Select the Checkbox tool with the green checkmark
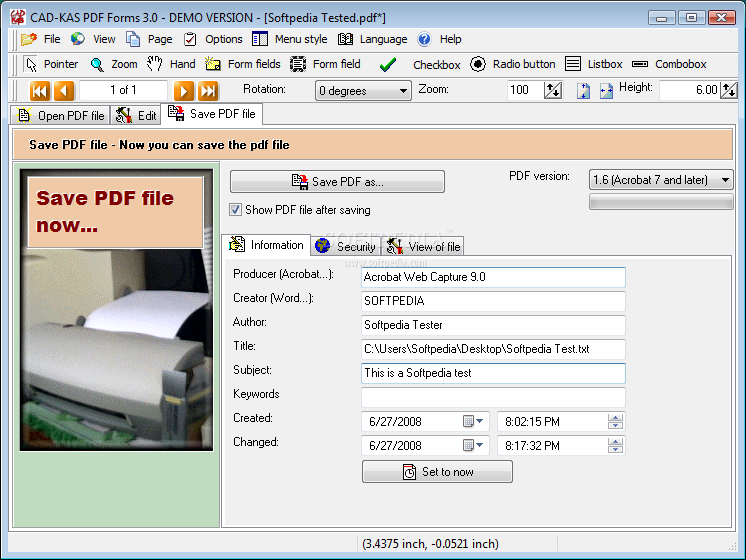This screenshot has height=560, width=746. click(420, 65)
